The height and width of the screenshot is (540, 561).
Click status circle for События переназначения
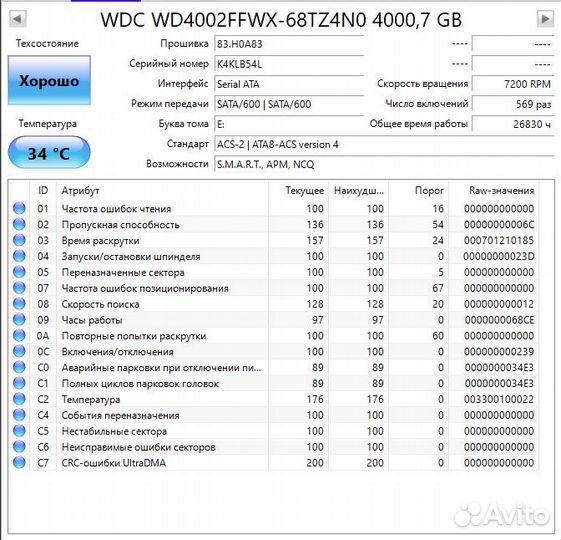(x=19, y=415)
